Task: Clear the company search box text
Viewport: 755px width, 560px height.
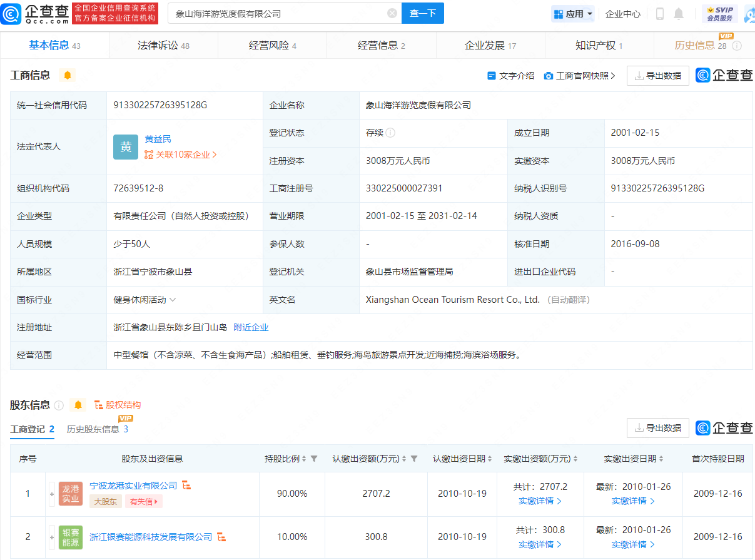Action: [x=392, y=13]
